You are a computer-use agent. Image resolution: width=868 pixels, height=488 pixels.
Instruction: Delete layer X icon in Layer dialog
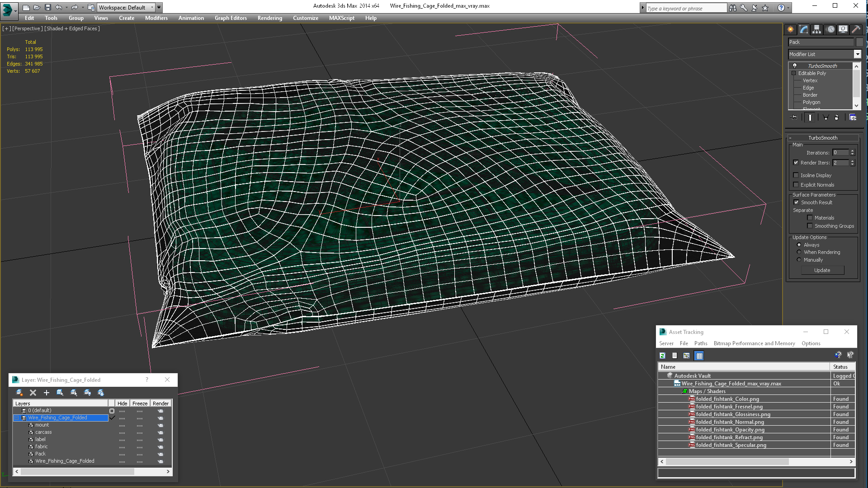pyautogui.click(x=33, y=393)
